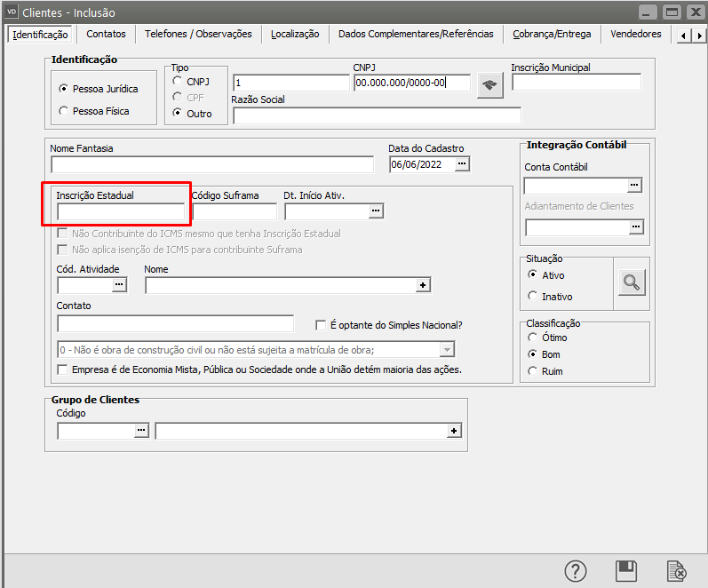The height and width of the screenshot is (588, 708).
Task: Expand the activity Nome plus button
Action: 424,285
